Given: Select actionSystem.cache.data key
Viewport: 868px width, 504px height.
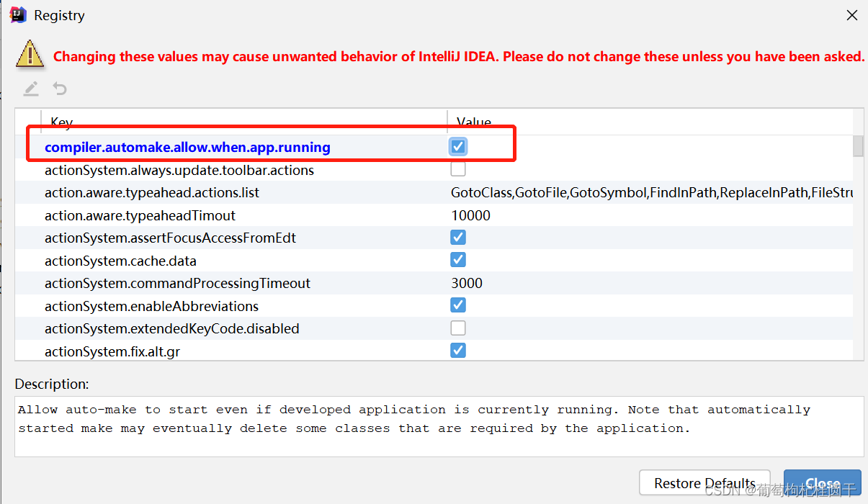Looking at the screenshot, I should click(x=120, y=261).
